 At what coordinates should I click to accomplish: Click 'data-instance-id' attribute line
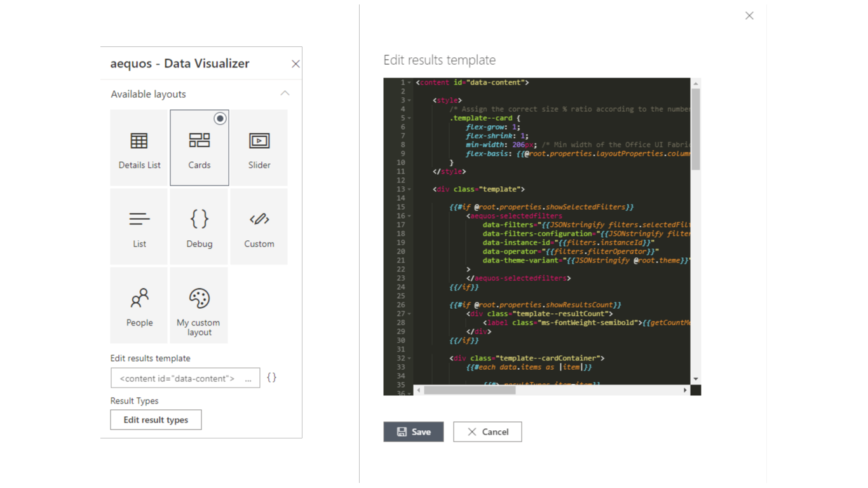pyautogui.click(x=568, y=243)
